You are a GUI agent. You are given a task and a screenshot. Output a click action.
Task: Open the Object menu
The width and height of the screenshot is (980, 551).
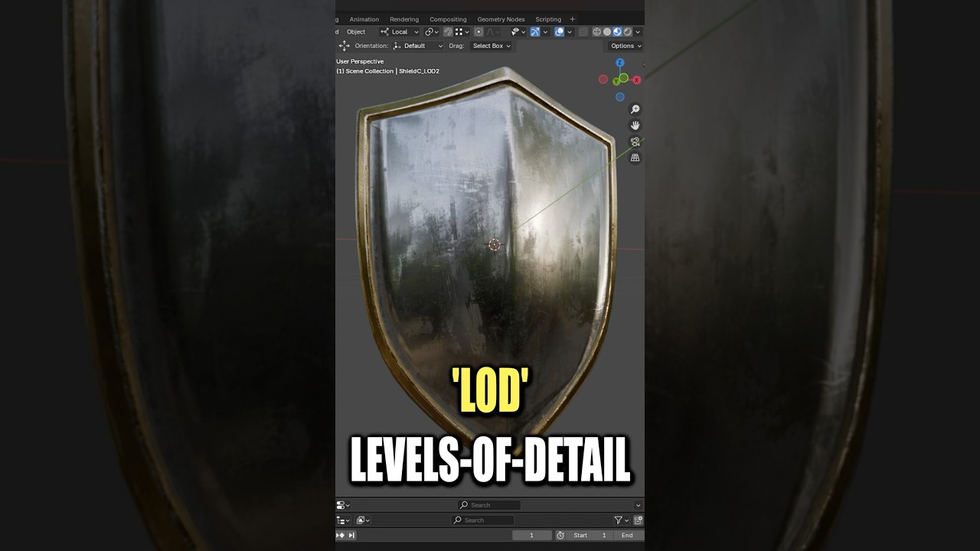tap(356, 31)
